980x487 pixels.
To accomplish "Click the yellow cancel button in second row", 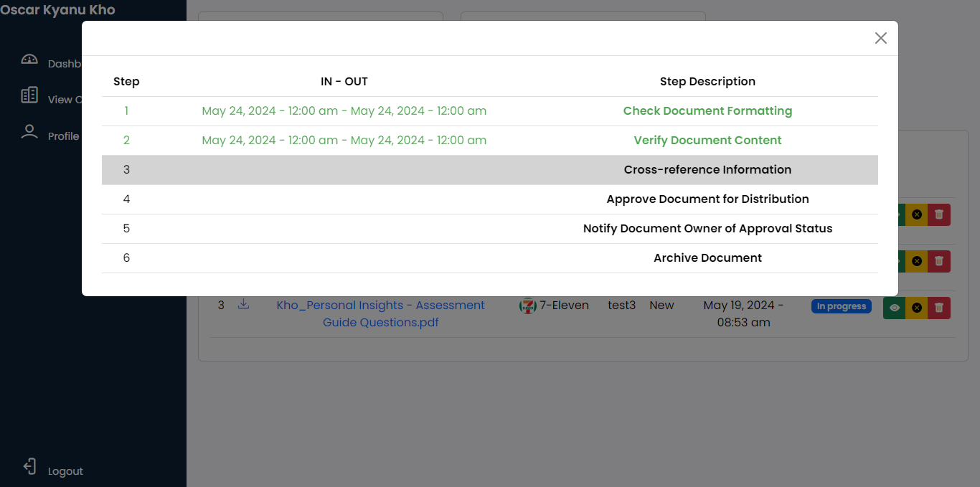I will coord(917,261).
